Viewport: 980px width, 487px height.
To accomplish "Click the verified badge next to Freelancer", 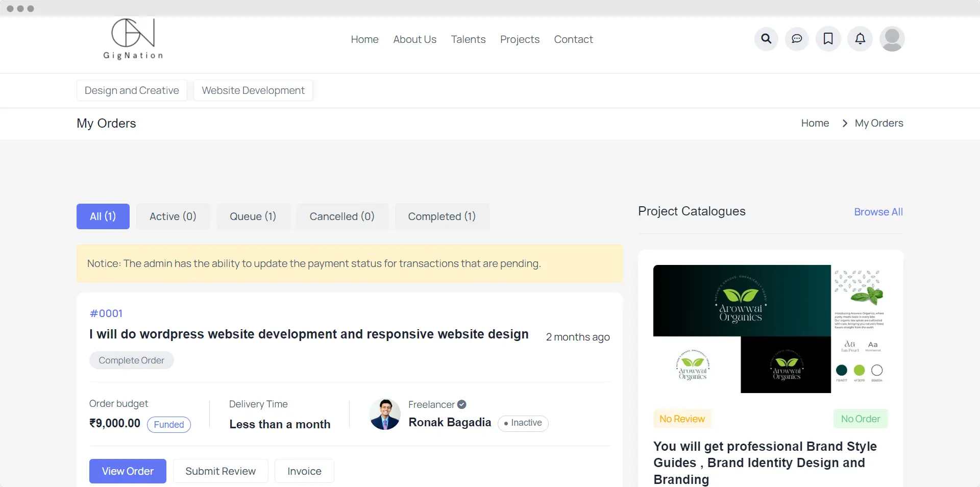I will click(x=462, y=404).
